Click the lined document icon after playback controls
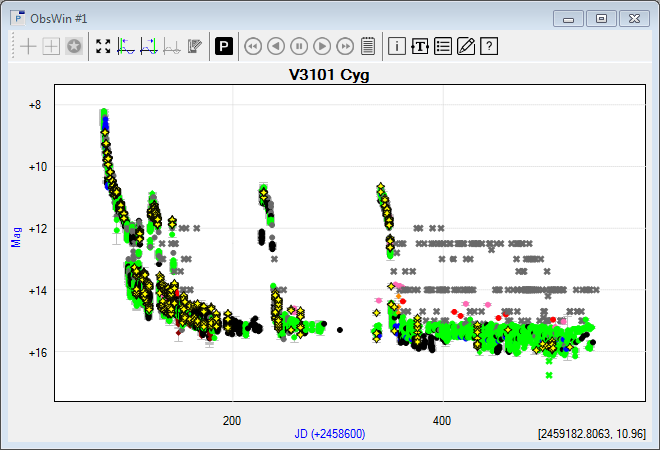The width and height of the screenshot is (660, 450). pos(367,46)
